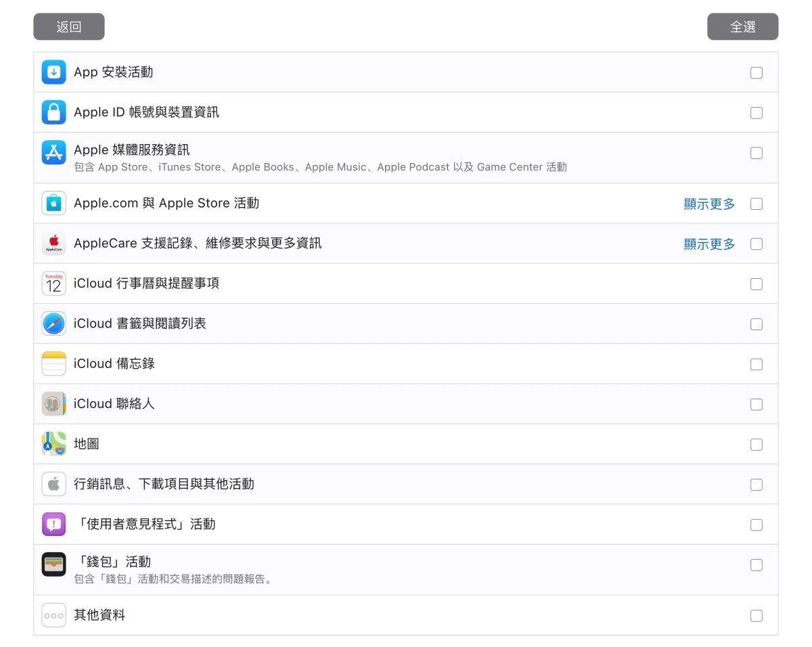Check the 「使用者意見程式」活動 checkbox
The width and height of the screenshot is (812, 647).
click(x=757, y=525)
